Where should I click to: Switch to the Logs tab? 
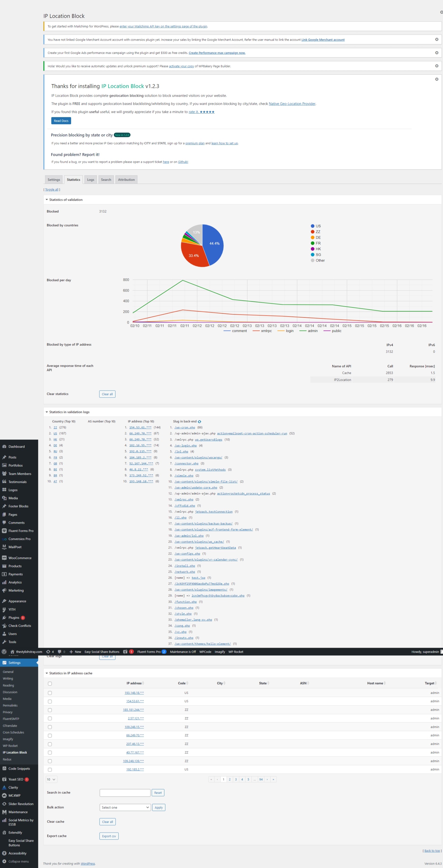coord(91,180)
